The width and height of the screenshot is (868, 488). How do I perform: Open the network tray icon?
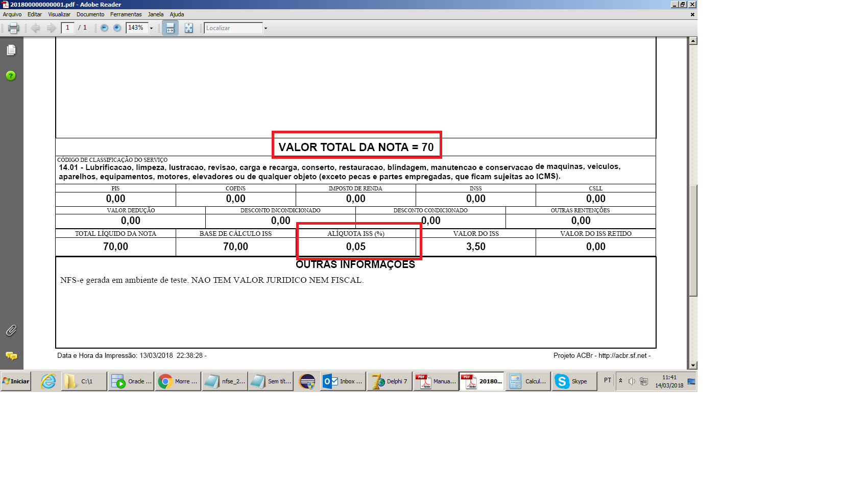tap(644, 381)
